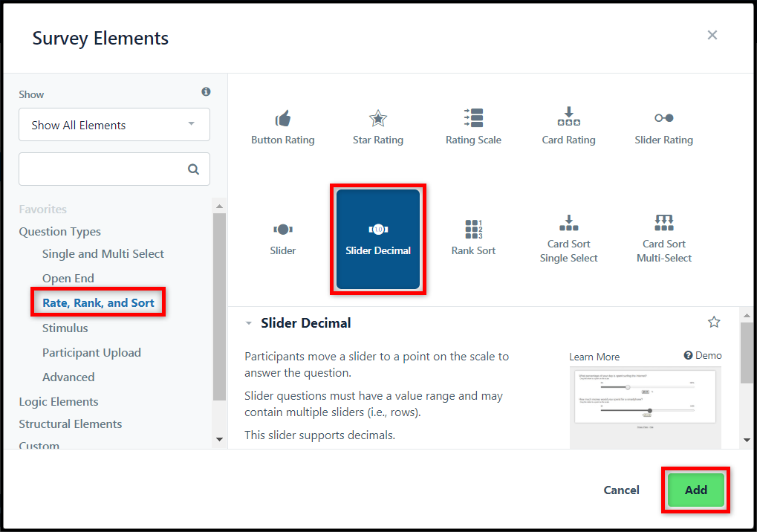Select the Button Rating thumbs-up icon
This screenshot has width=757, height=532.
point(283,118)
